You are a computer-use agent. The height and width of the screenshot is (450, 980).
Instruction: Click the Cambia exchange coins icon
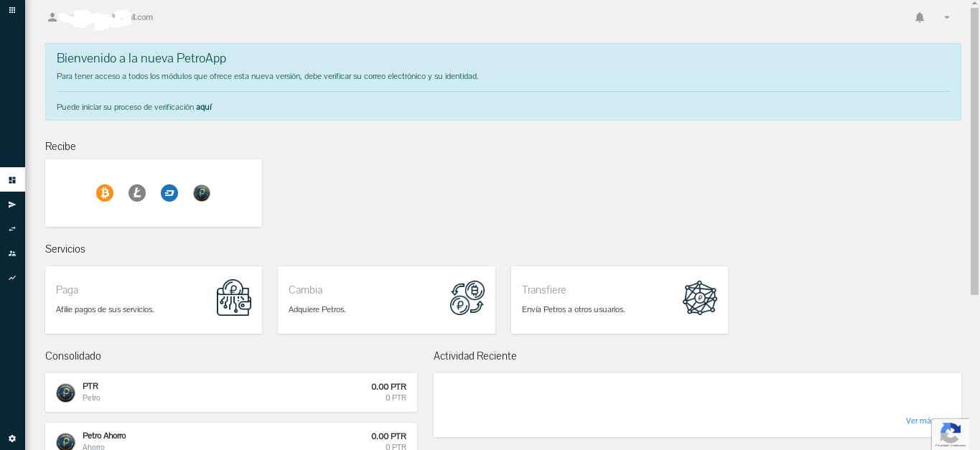(x=467, y=298)
